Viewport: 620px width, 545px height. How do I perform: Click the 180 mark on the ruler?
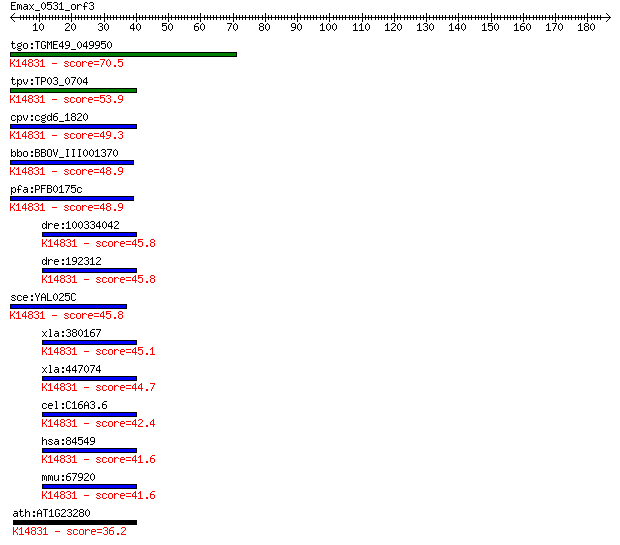coord(586,27)
